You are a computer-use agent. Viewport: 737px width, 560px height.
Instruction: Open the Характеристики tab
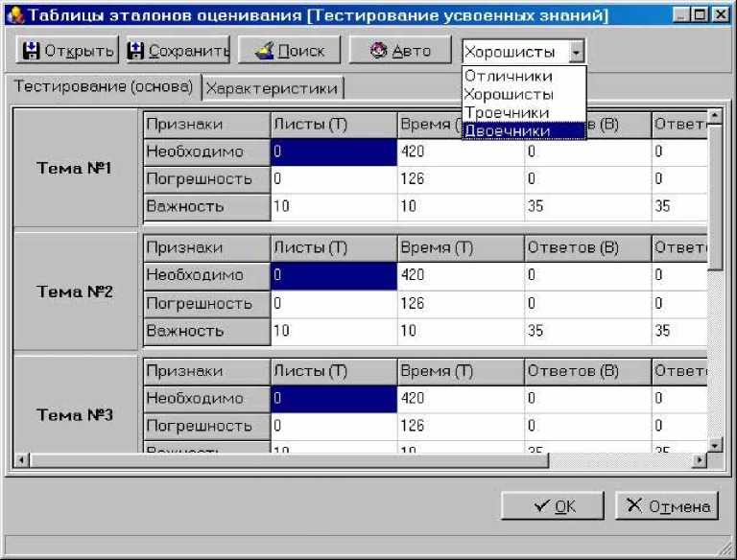coord(273,88)
